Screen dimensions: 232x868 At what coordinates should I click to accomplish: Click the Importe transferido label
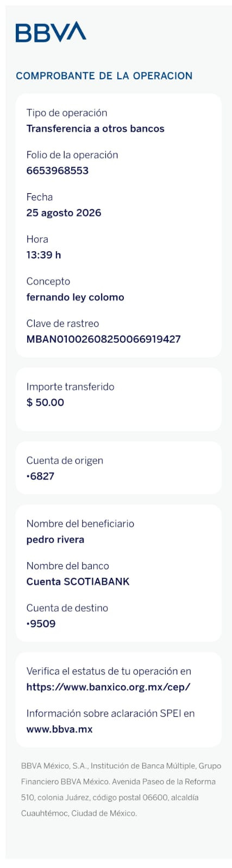click(x=70, y=387)
